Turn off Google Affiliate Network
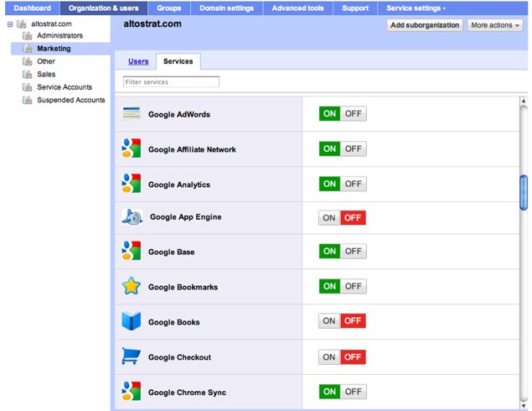532x411 pixels. (x=354, y=148)
